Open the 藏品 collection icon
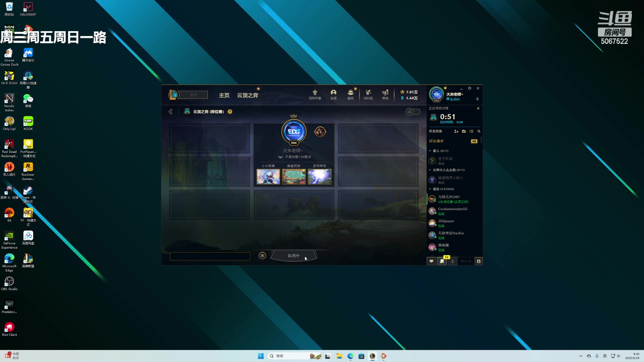The image size is (644, 362). click(x=351, y=95)
